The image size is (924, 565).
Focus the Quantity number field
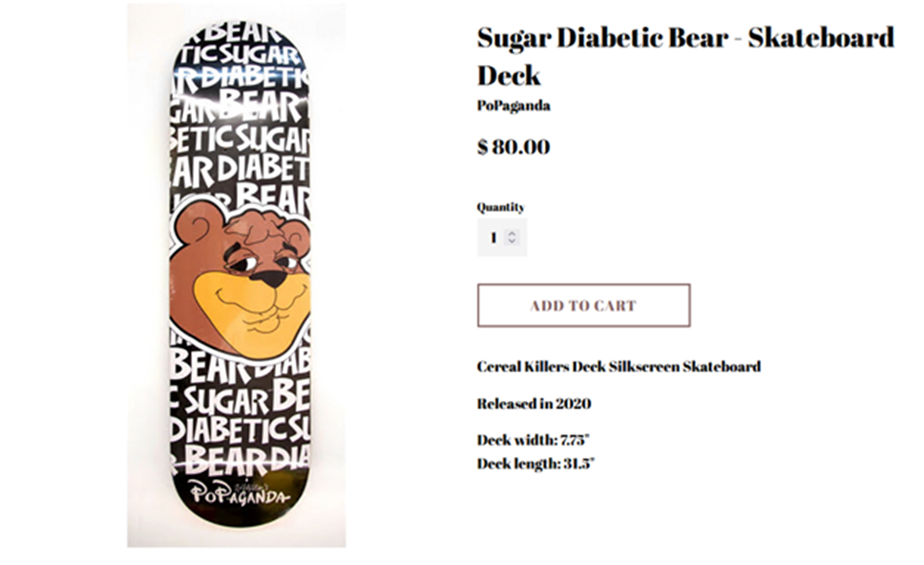click(493, 238)
